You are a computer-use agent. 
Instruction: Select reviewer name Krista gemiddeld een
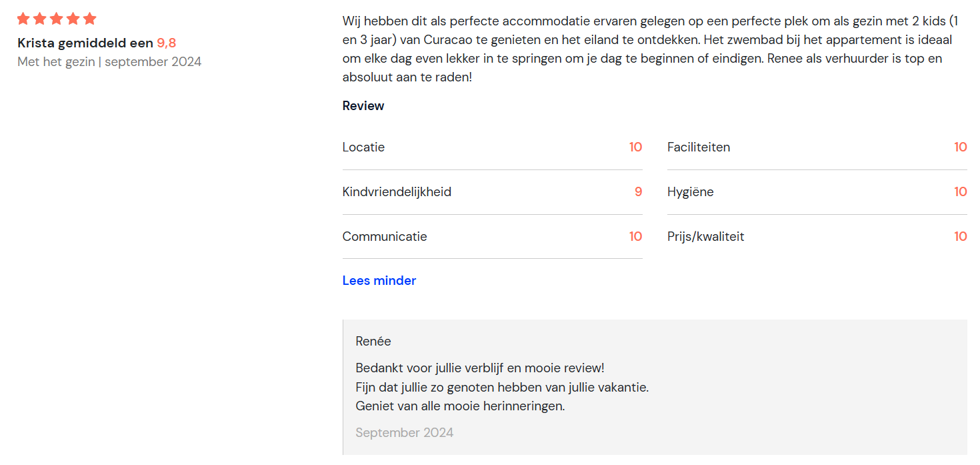click(85, 43)
